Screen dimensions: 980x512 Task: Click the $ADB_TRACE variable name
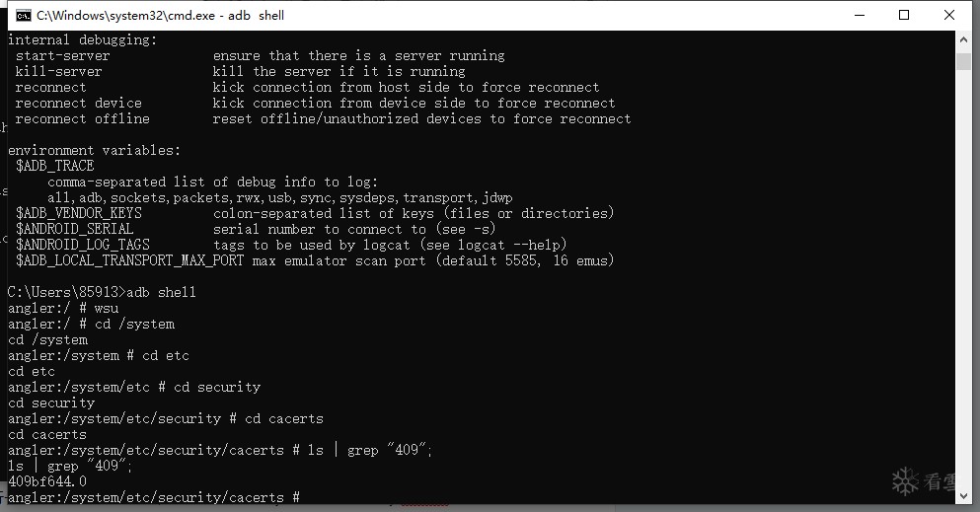[x=55, y=166]
